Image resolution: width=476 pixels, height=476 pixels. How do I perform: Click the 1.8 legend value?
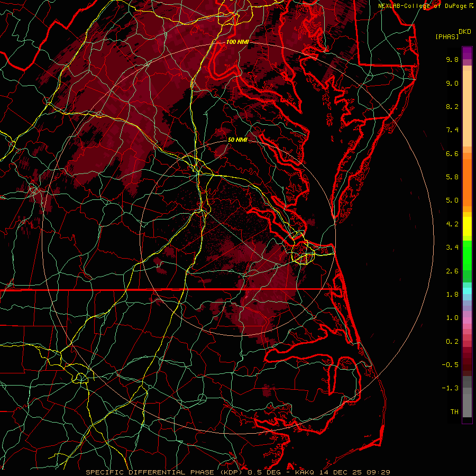tap(452, 295)
